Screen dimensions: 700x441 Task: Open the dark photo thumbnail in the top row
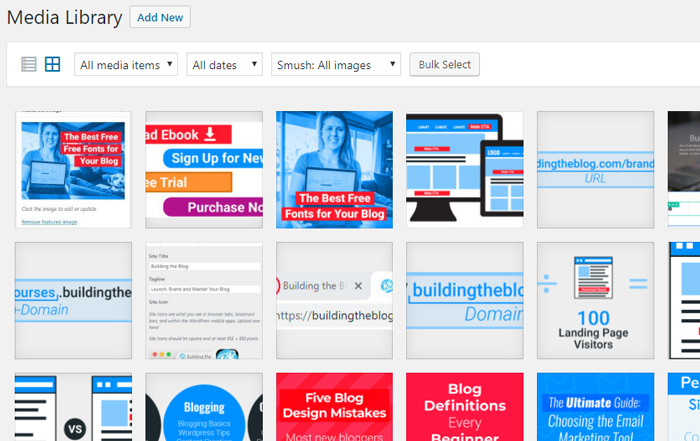[x=684, y=170]
